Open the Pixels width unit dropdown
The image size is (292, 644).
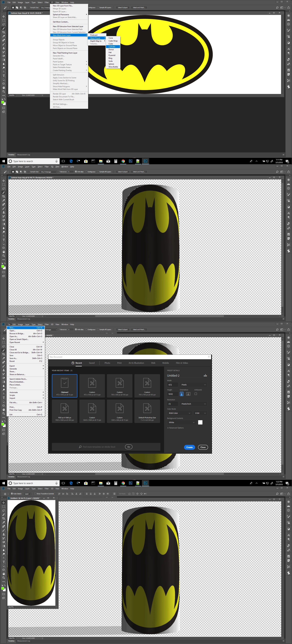click(x=193, y=385)
